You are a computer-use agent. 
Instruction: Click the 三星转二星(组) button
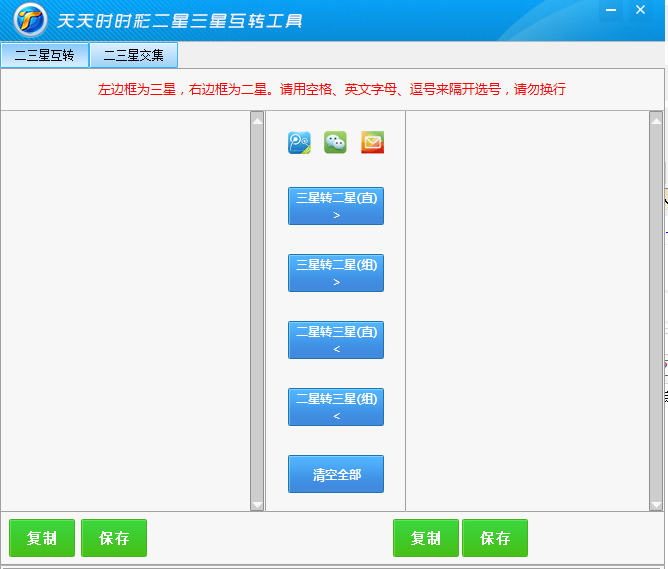(336, 273)
